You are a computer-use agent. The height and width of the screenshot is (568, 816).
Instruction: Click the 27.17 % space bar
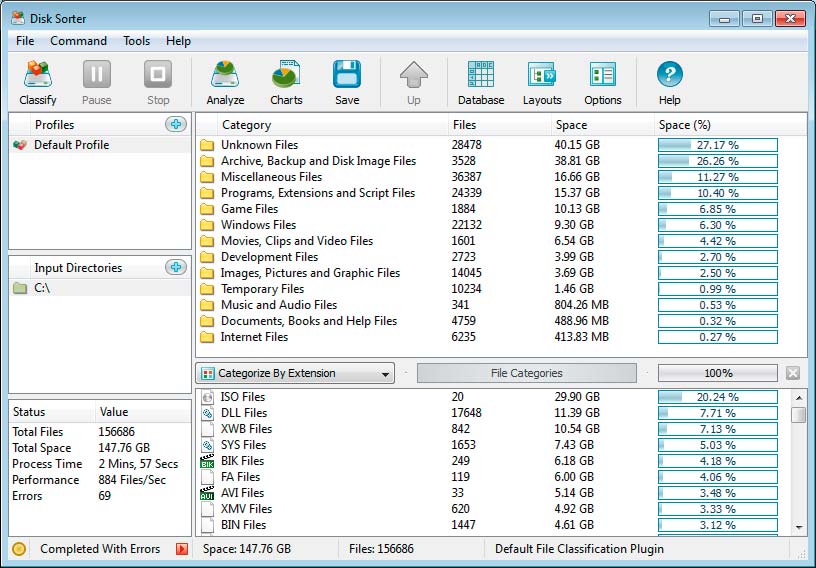tap(718, 145)
